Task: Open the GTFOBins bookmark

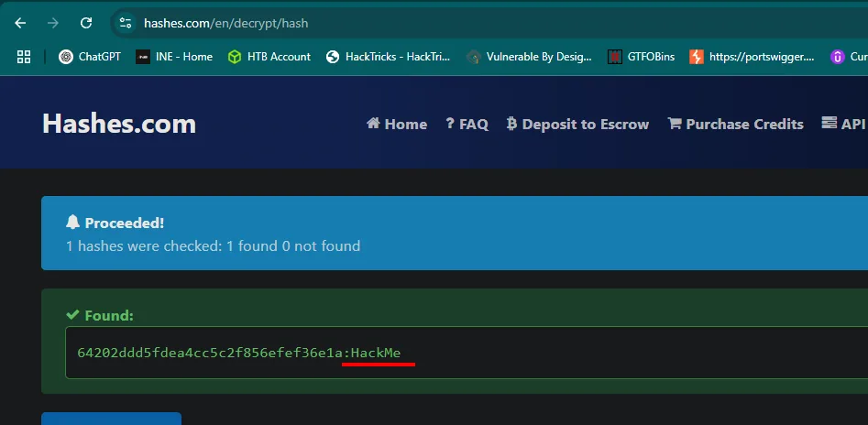Action: pos(641,57)
